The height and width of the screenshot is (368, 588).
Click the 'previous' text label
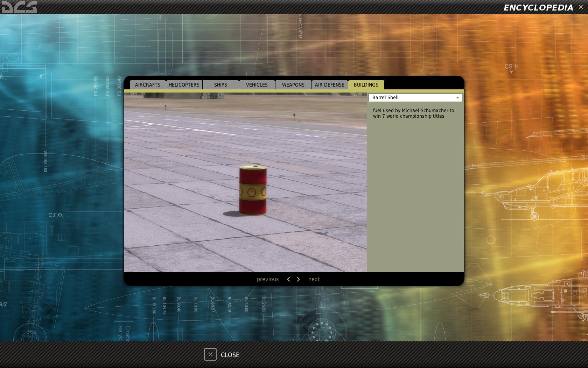coord(268,279)
